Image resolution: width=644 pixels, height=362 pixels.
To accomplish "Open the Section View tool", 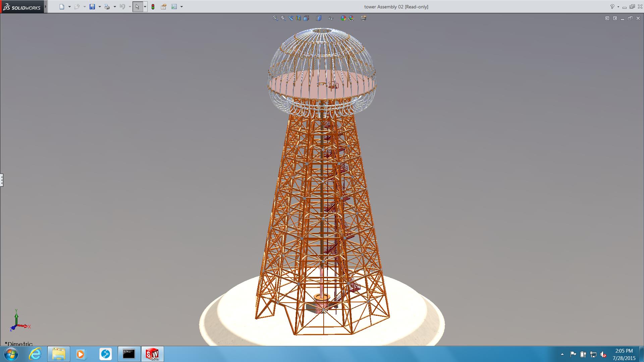I will pyautogui.click(x=299, y=18).
